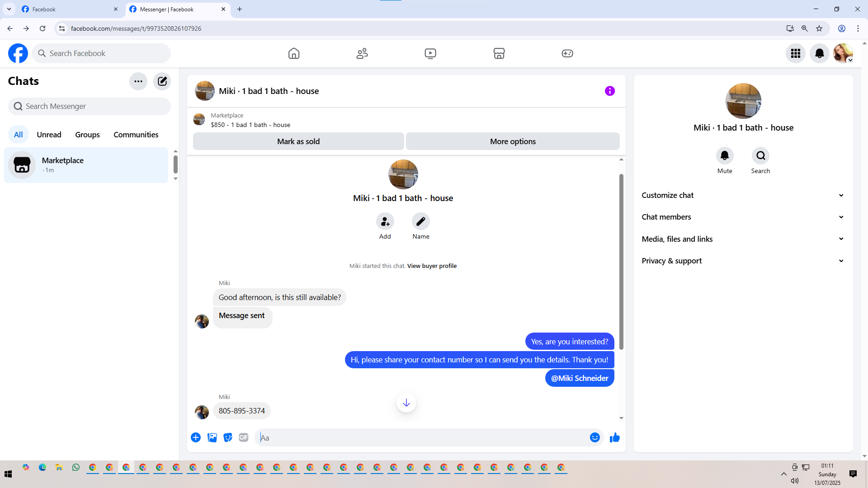
Task: Mute this conversation
Action: coord(724,156)
